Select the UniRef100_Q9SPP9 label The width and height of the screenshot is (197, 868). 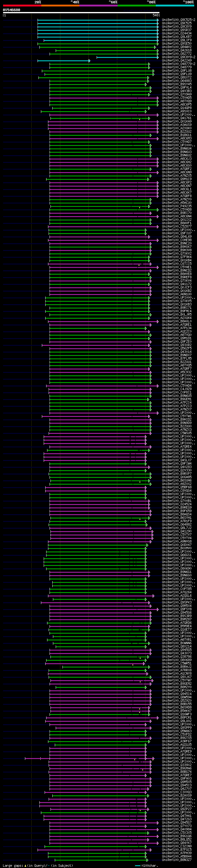[177, 728]
